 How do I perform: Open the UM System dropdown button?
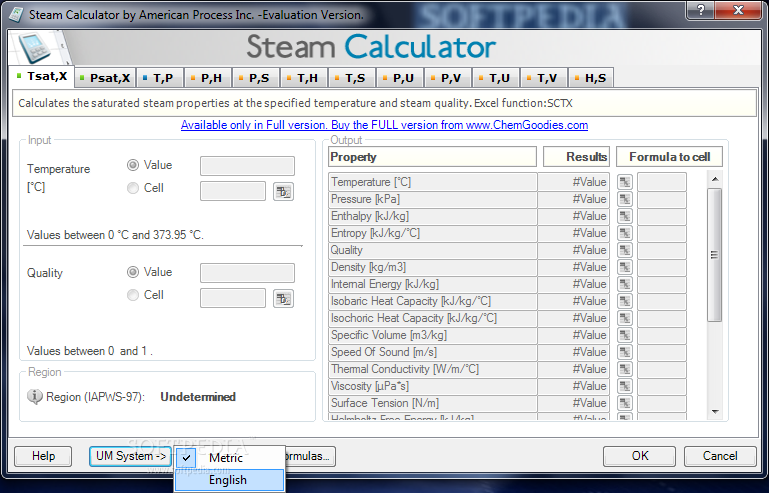pos(130,456)
